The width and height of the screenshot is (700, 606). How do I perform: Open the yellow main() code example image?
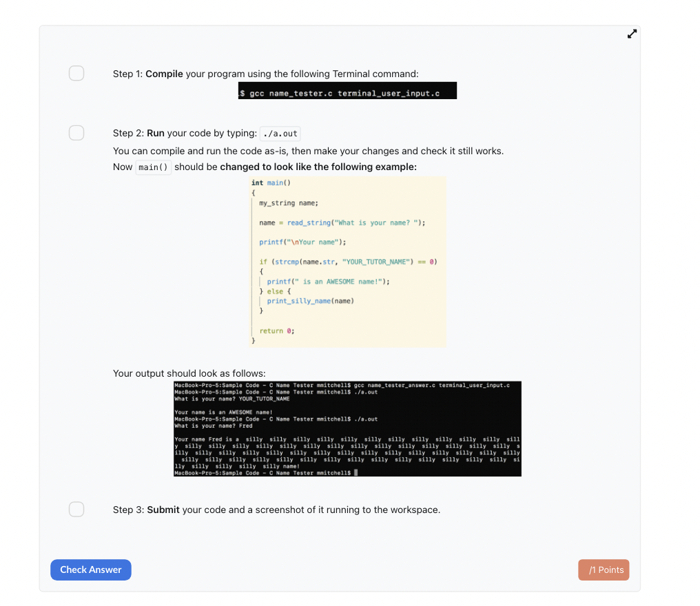[x=348, y=262]
